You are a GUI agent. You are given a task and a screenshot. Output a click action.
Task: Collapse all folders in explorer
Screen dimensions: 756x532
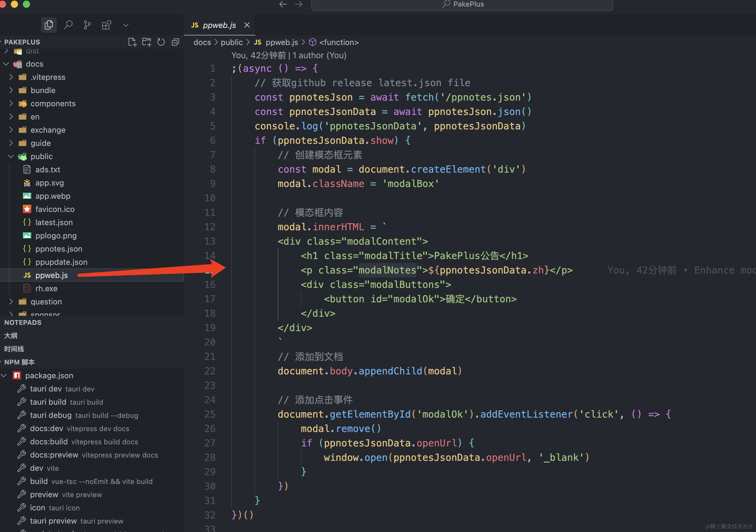(175, 42)
